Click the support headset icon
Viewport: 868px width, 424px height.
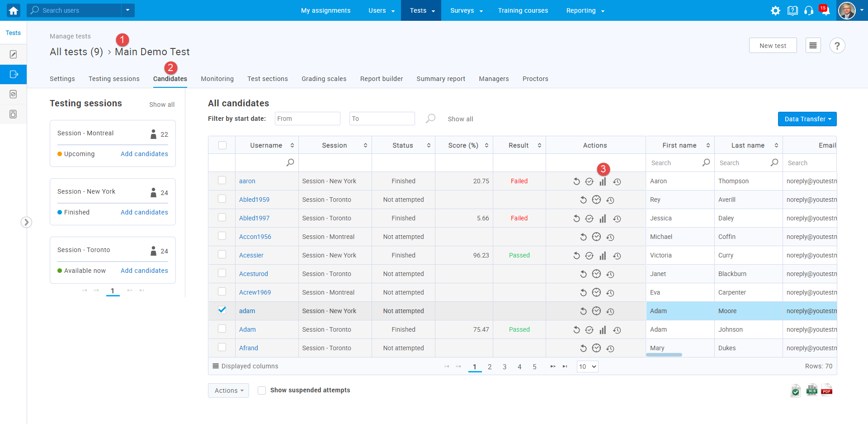click(809, 10)
